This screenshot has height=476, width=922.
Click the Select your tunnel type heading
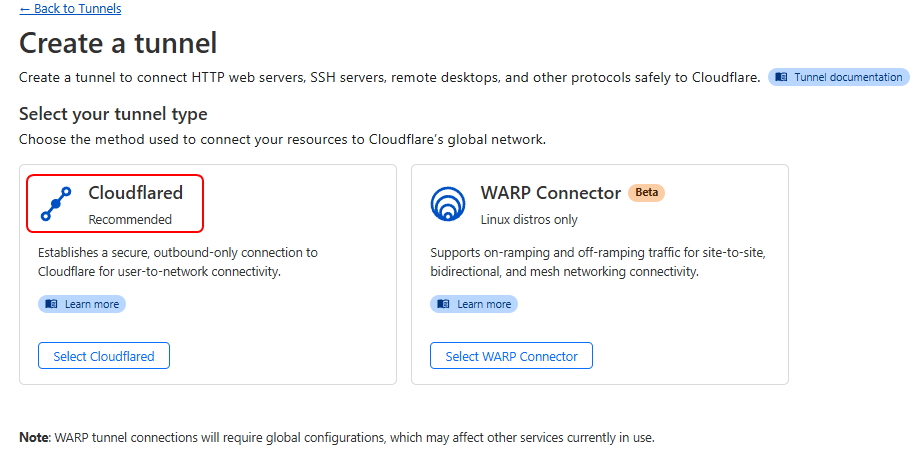click(x=113, y=114)
